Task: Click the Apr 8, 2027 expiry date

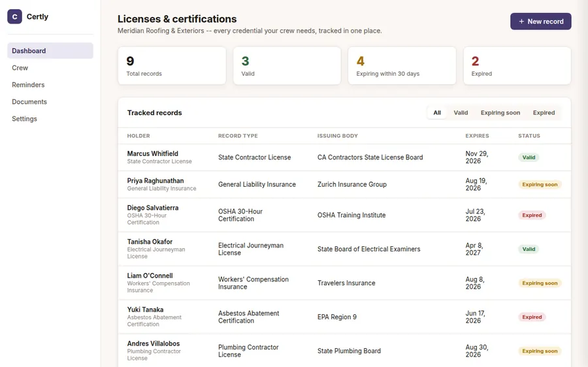Action: click(474, 249)
